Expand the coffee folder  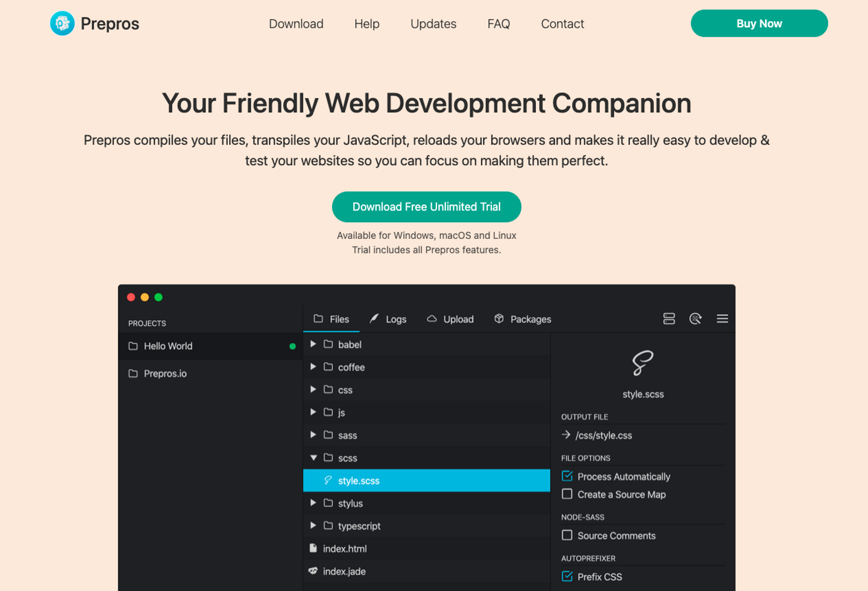click(313, 367)
